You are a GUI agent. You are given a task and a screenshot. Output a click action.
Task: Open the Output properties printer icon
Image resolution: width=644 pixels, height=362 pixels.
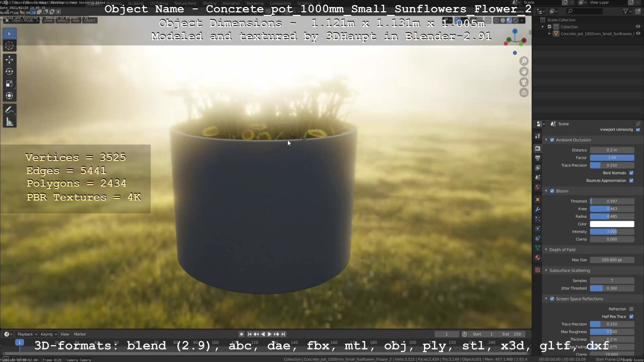[x=538, y=158]
